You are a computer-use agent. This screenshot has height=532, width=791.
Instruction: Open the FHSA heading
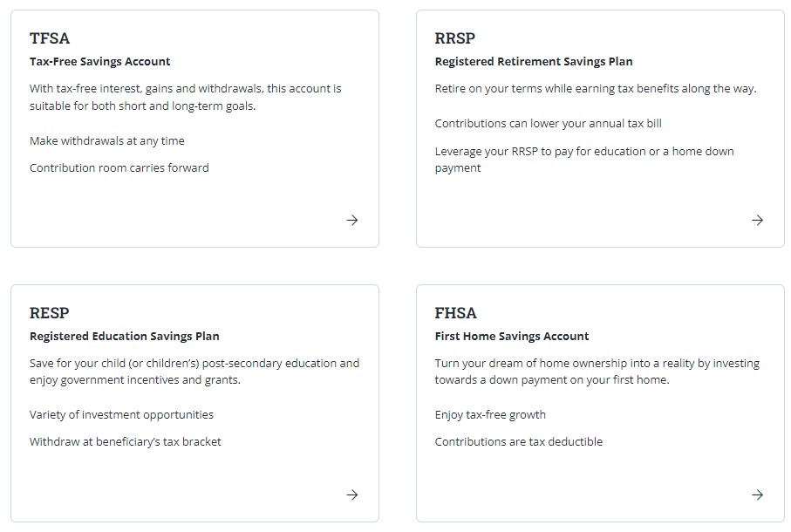(x=455, y=313)
